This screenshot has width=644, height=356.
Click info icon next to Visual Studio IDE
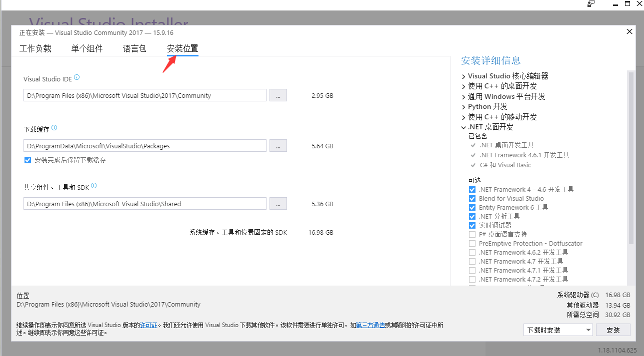76,78
